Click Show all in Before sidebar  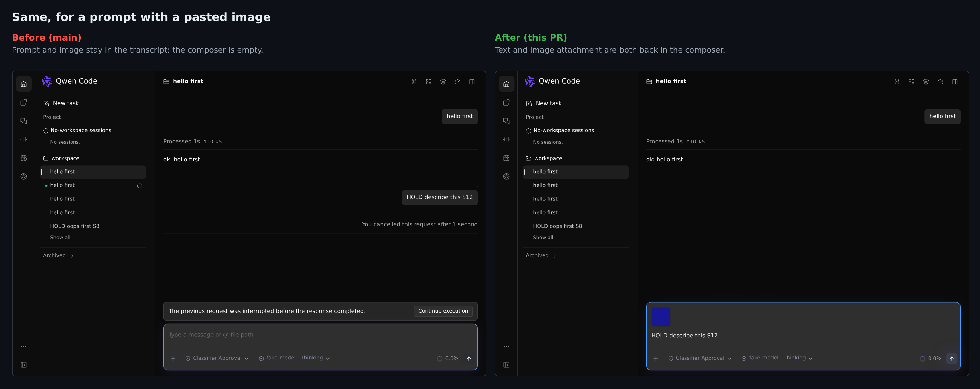click(x=60, y=238)
